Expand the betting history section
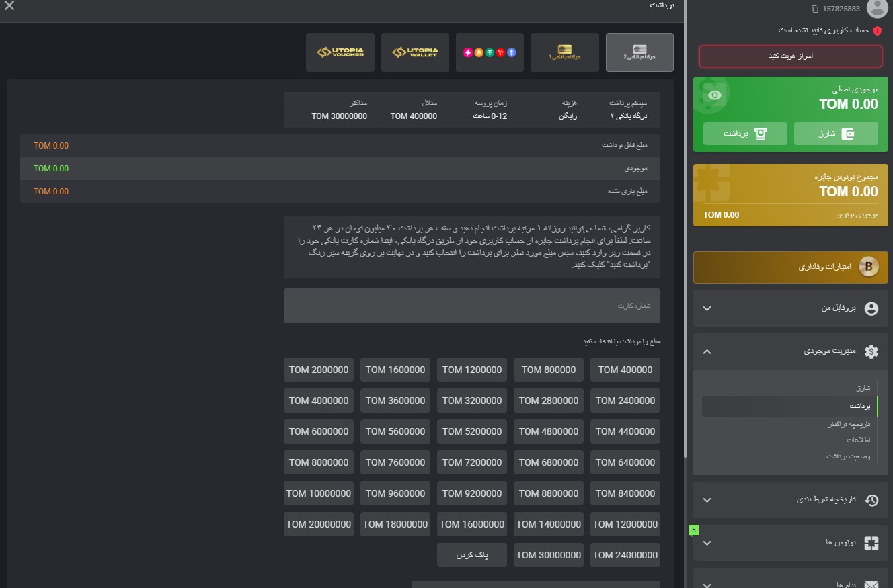 click(x=707, y=500)
